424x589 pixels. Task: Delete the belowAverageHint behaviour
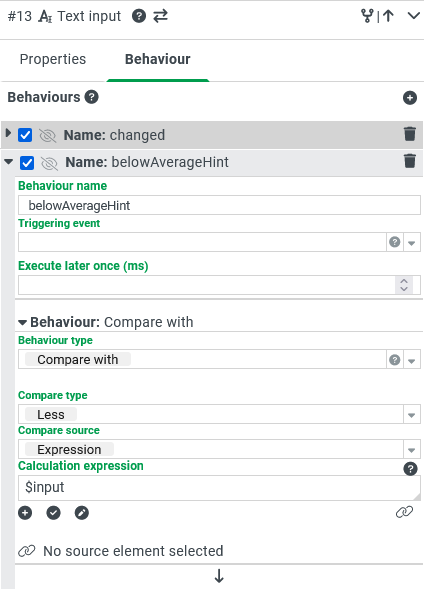pyautogui.click(x=410, y=161)
